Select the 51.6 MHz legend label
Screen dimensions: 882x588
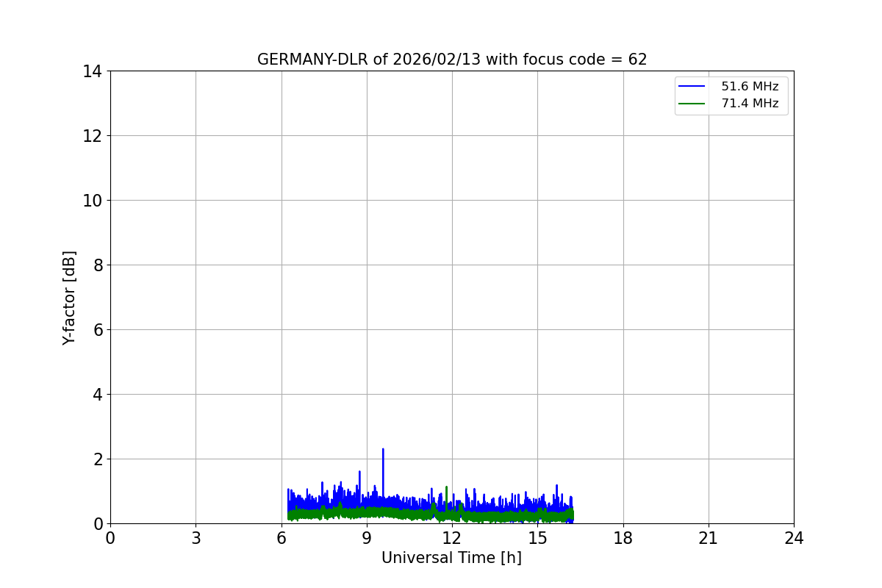tap(750, 87)
